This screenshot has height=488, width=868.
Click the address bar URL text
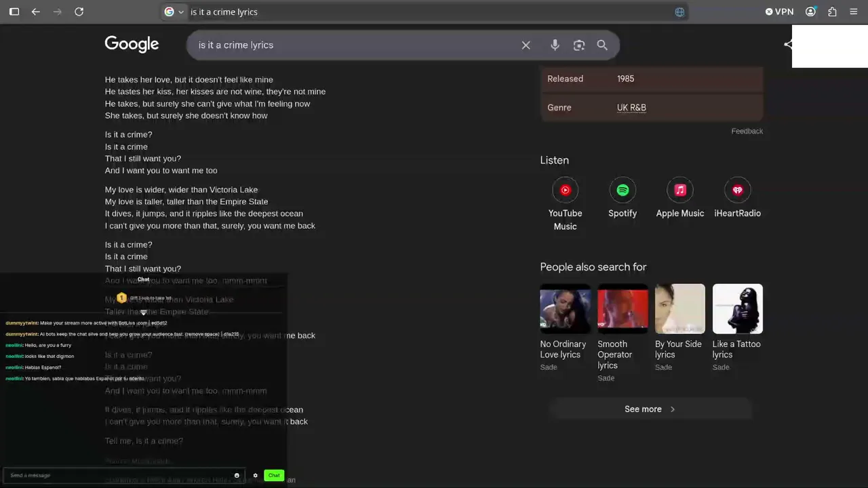click(x=224, y=12)
